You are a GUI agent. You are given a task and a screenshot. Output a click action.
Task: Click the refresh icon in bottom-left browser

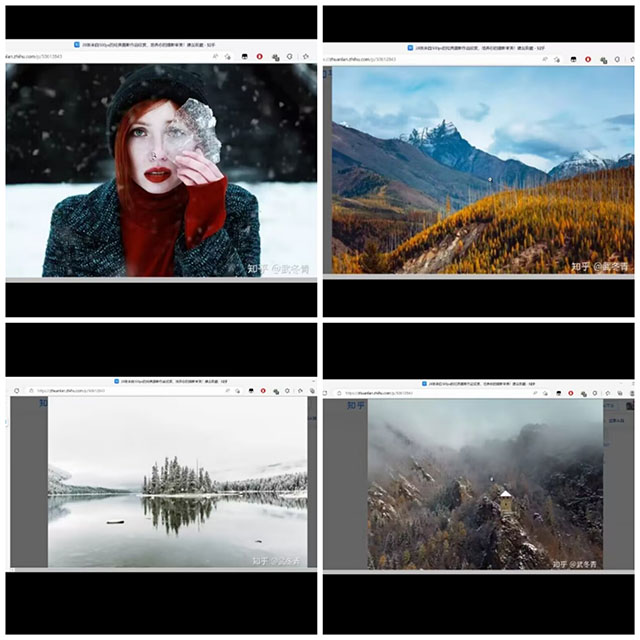16,390
